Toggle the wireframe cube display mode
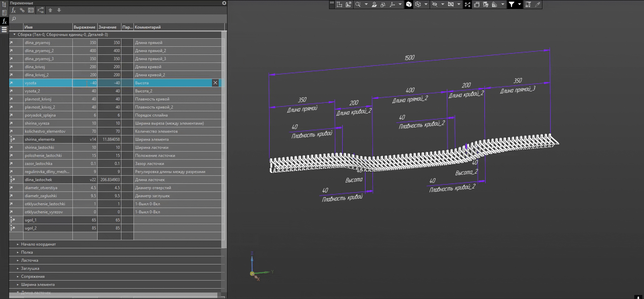 point(418,4)
